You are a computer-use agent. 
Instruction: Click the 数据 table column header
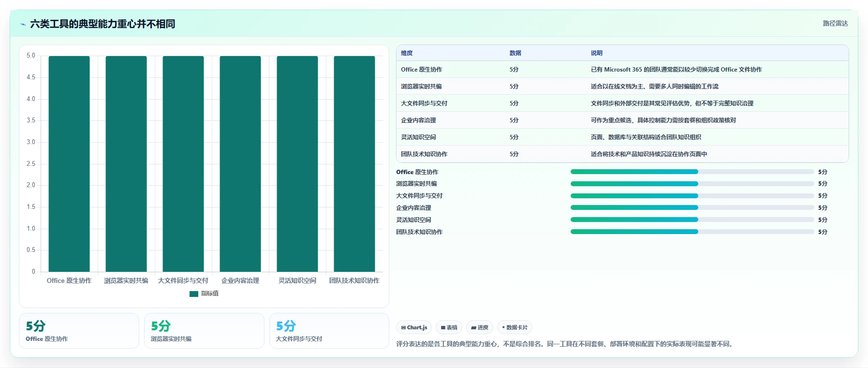515,53
